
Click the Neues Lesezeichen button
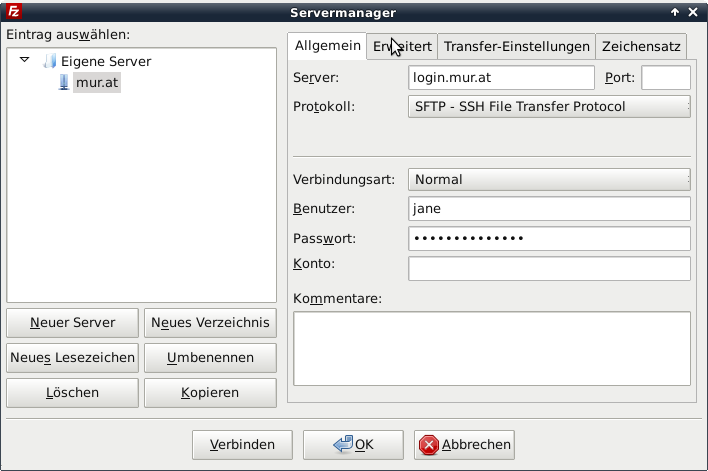72,357
